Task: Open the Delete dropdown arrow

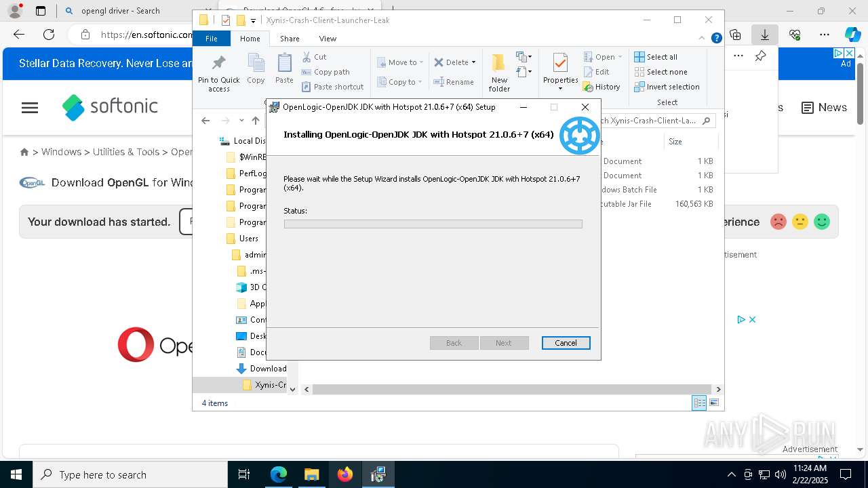Action: pos(473,62)
